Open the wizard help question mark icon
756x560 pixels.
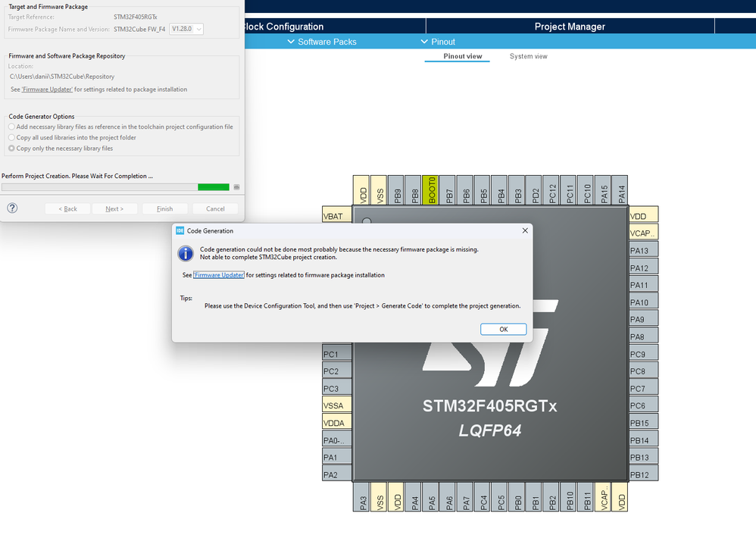click(13, 208)
